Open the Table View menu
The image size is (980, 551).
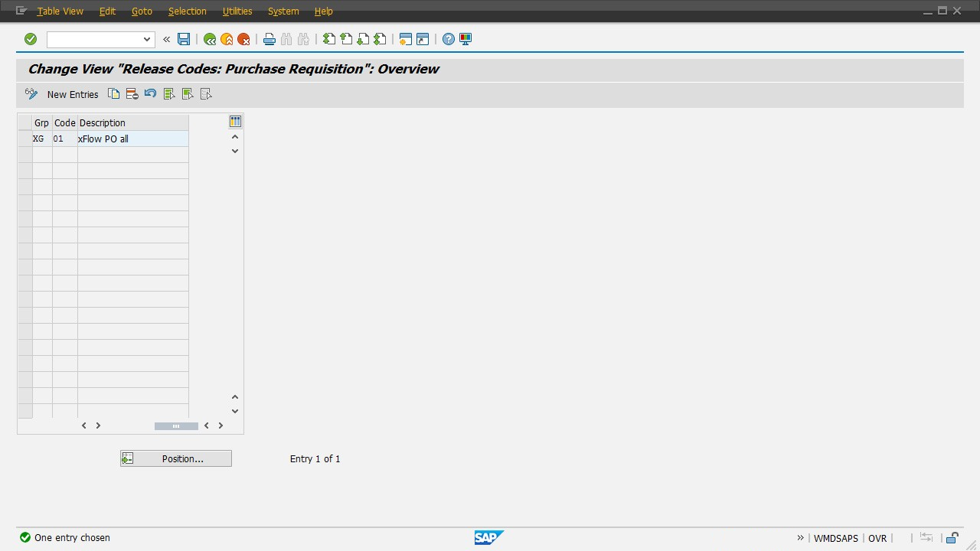pos(60,11)
